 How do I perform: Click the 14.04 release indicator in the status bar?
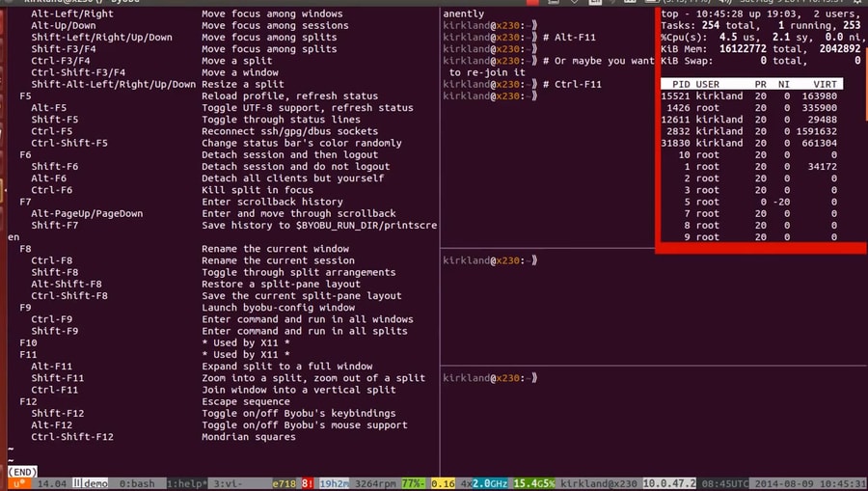51,484
